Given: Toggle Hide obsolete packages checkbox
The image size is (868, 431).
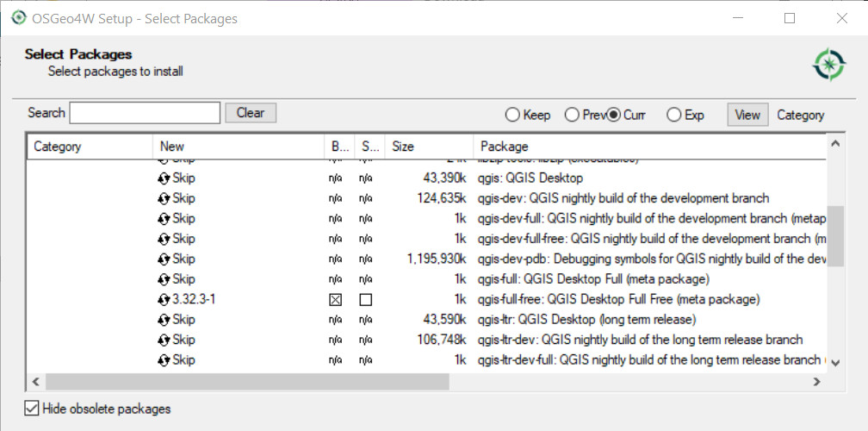Looking at the screenshot, I should pos(32,409).
